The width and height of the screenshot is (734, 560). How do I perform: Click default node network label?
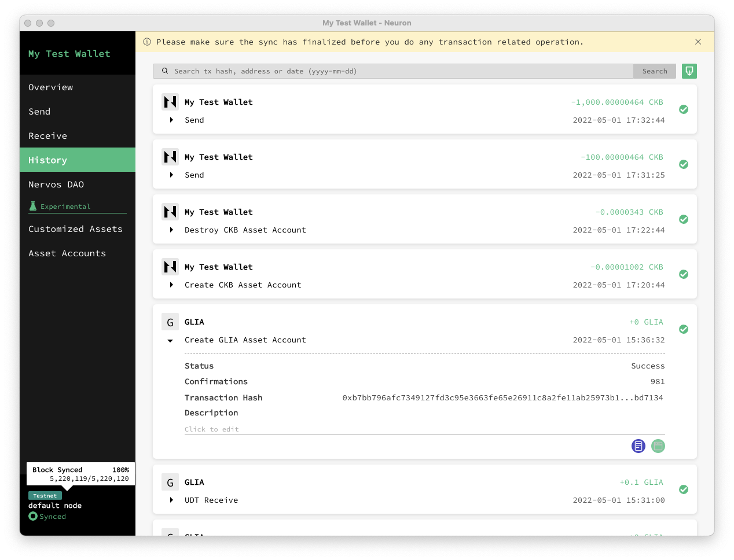click(55, 506)
